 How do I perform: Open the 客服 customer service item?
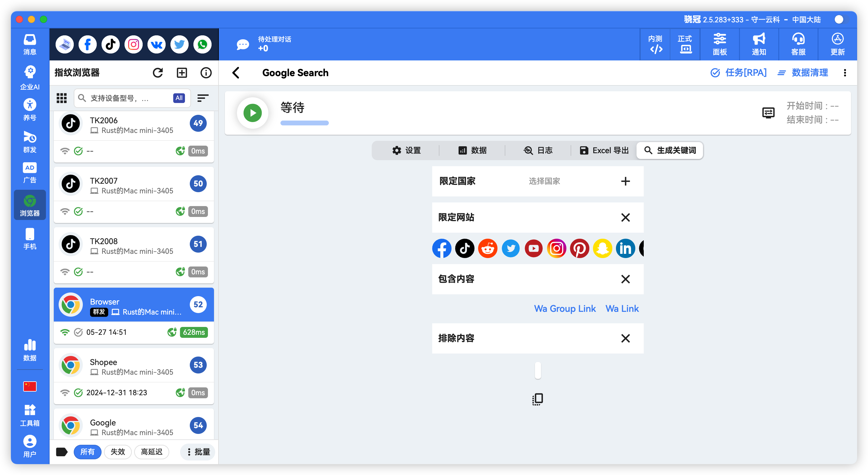pos(798,44)
